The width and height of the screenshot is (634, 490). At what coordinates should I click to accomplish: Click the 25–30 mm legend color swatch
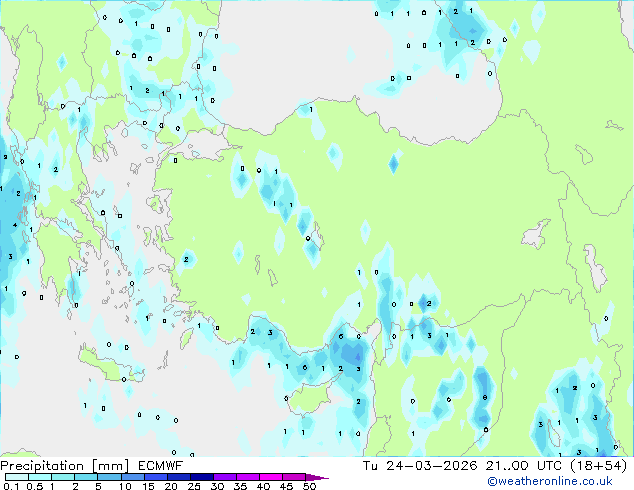pyautogui.click(x=201, y=477)
